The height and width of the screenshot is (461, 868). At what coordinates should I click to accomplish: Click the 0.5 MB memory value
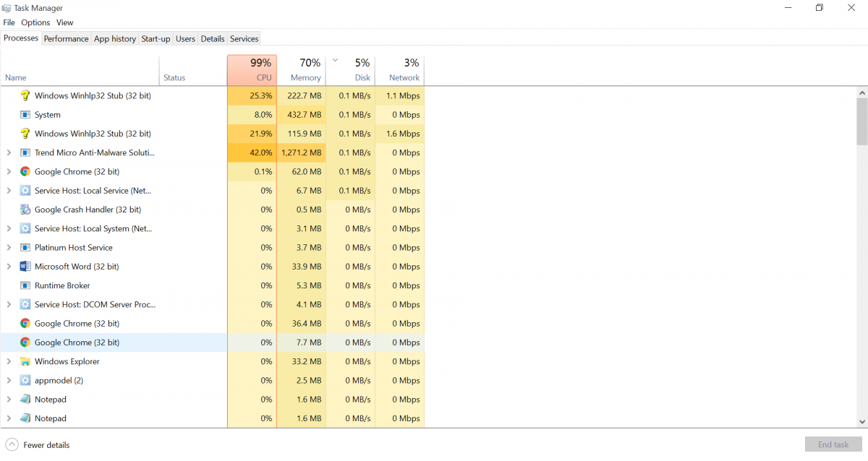[x=309, y=210]
